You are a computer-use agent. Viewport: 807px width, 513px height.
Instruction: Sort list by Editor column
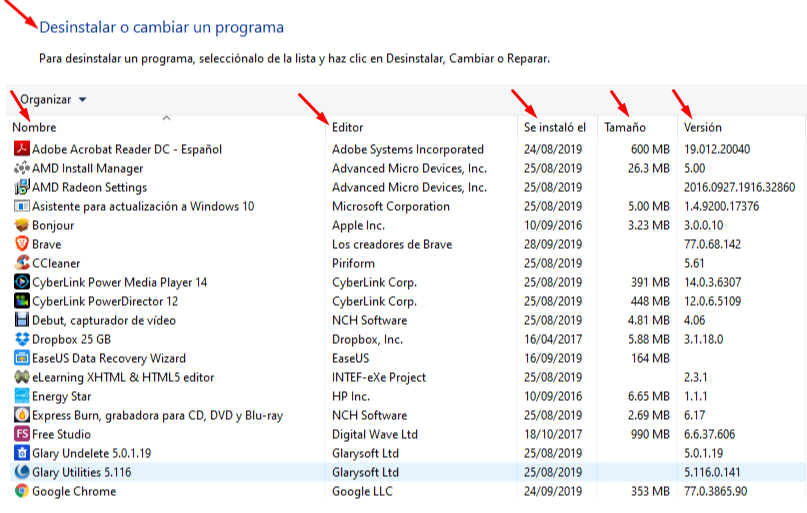pos(347,127)
